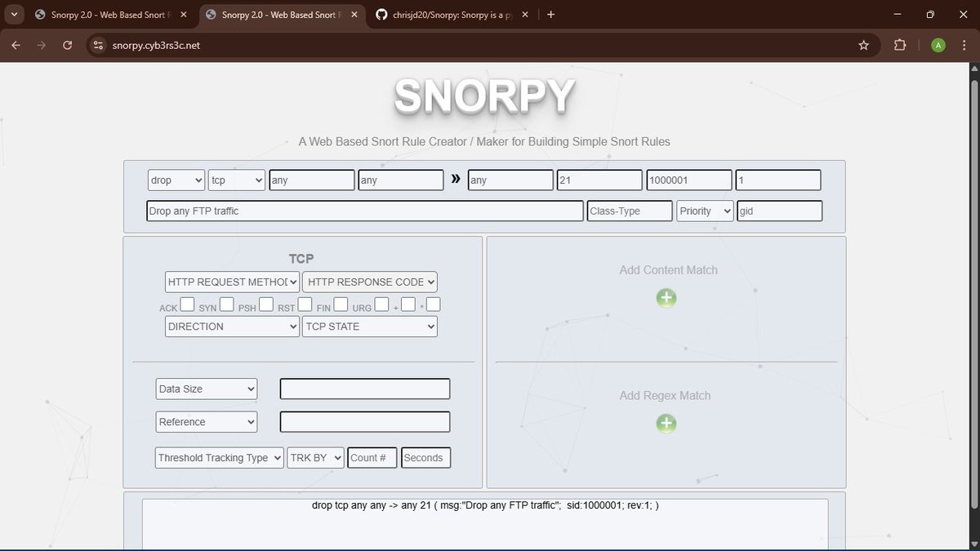Enable the SYN flag checkbox
This screenshot has width=980, height=551.
[x=227, y=304]
